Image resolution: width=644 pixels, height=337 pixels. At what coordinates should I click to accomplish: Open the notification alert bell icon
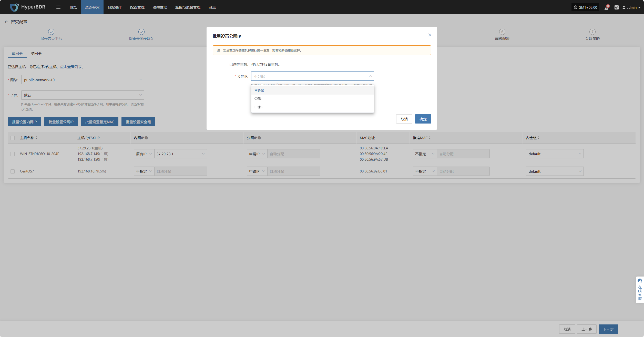coord(606,7)
